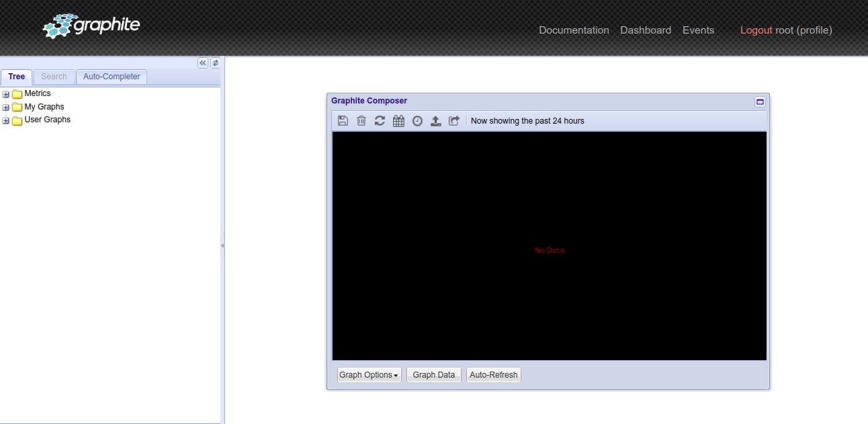Open the calendar date range picker

pyautogui.click(x=398, y=121)
